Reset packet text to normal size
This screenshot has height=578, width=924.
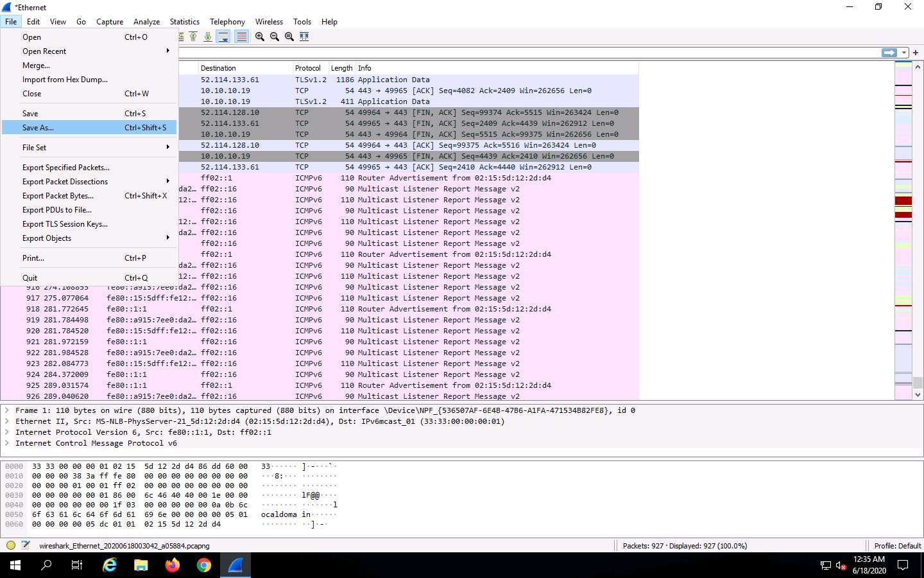(289, 37)
